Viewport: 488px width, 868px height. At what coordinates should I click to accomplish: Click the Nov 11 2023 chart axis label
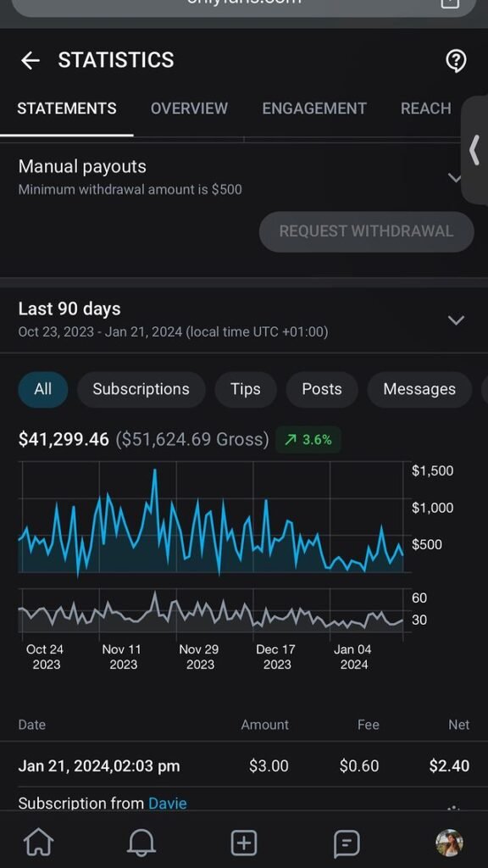pos(122,657)
